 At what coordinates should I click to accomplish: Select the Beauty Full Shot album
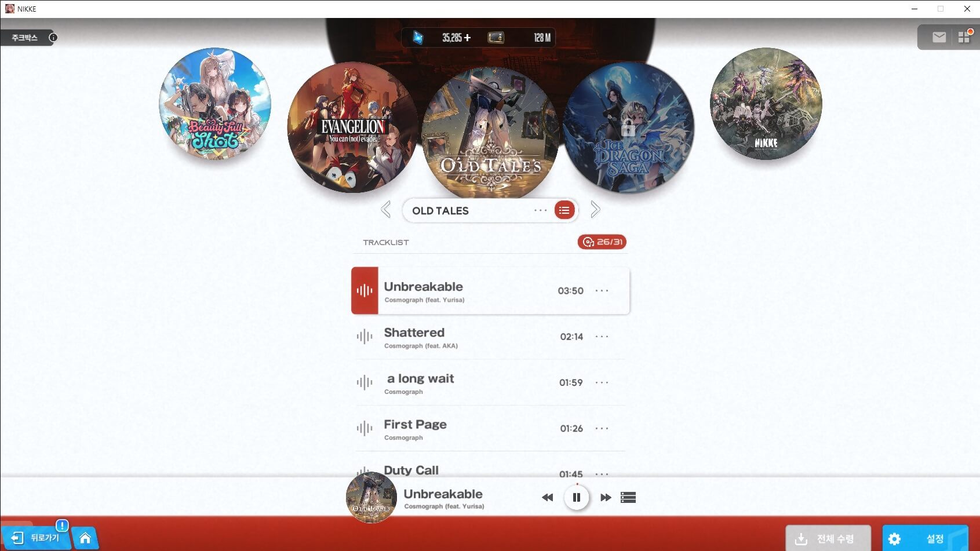[x=215, y=104]
